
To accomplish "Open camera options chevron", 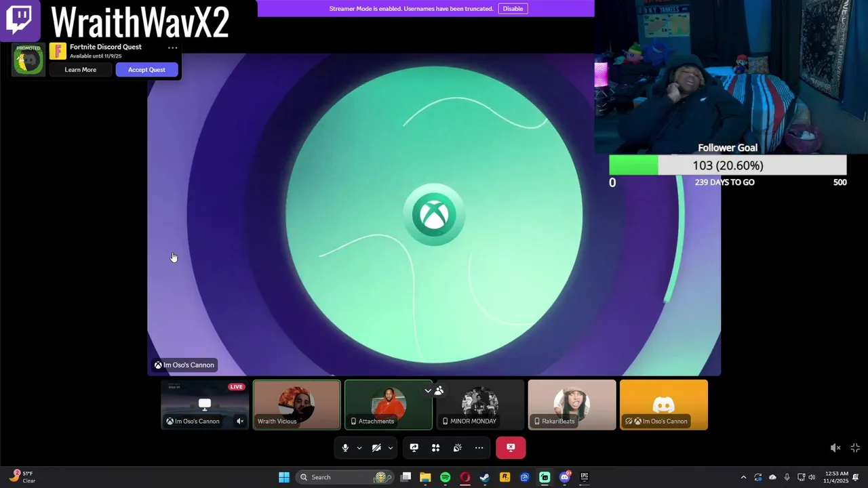I will click(x=391, y=448).
